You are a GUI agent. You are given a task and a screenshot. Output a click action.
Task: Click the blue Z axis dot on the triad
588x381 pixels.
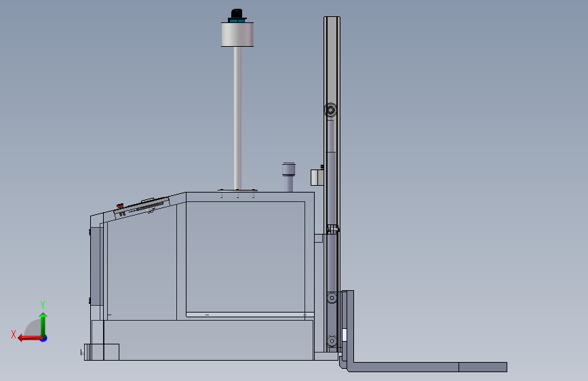pyautogui.click(x=44, y=338)
